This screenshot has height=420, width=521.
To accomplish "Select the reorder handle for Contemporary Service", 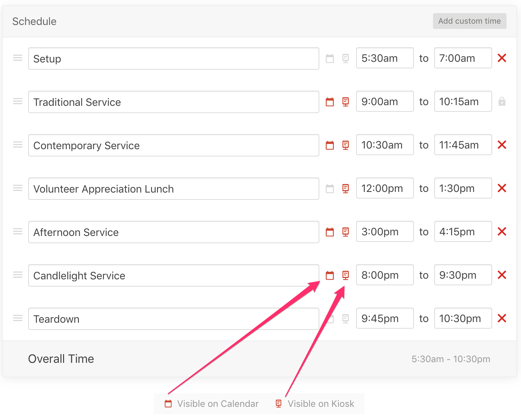I will pos(18,145).
